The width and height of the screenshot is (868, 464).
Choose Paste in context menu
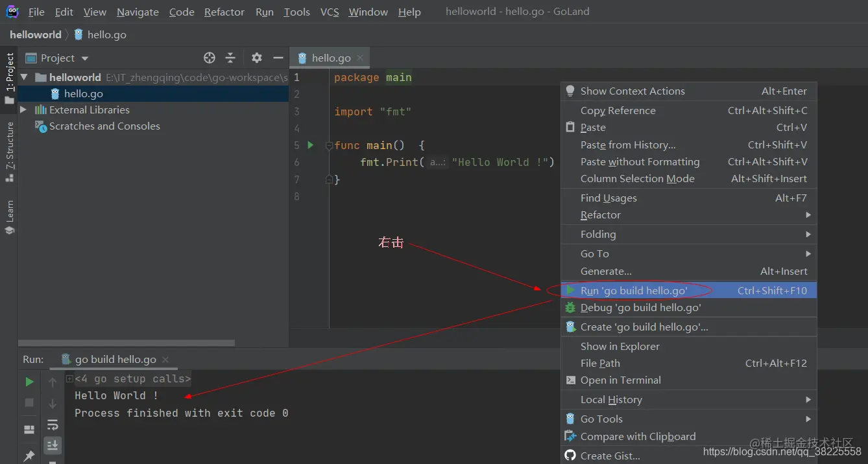[688, 127]
